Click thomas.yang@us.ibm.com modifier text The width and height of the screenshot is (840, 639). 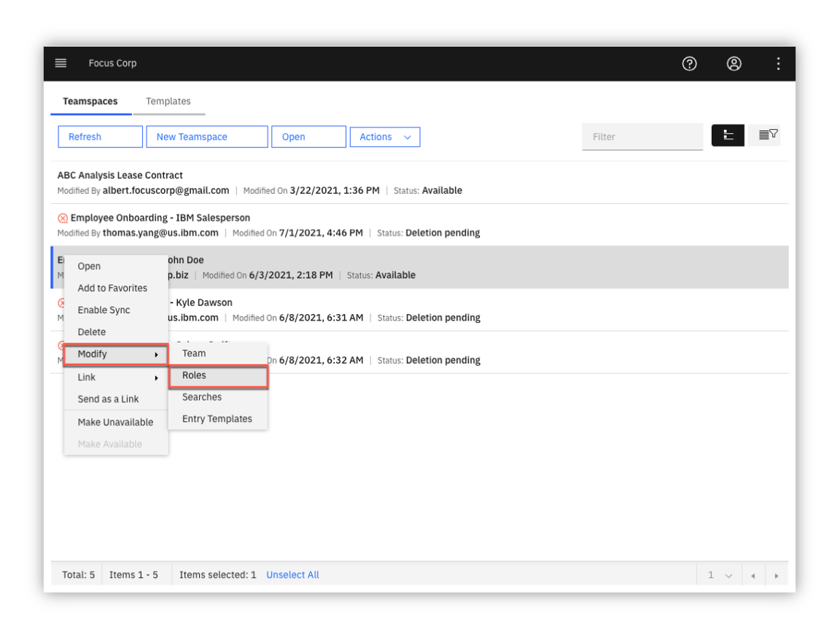(160, 233)
